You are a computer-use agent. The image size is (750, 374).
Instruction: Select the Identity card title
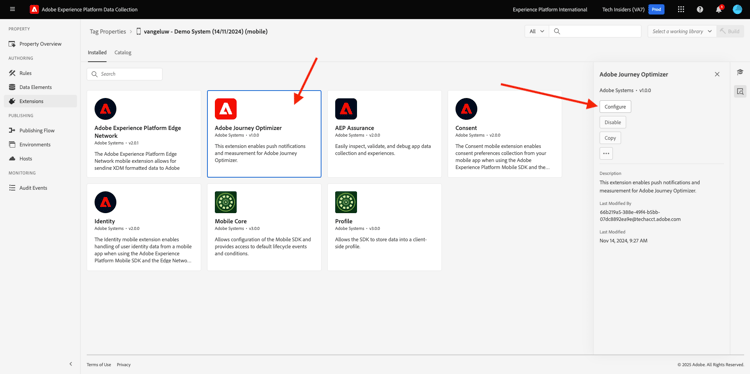pyautogui.click(x=105, y=221)
